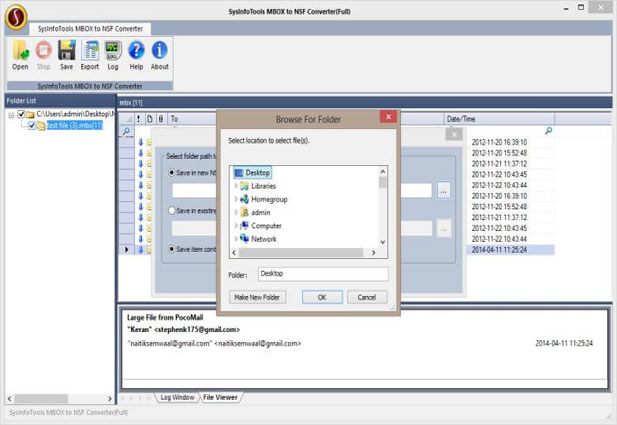This screenshot has width=617, height=425.
Task: Switch to the File Viewer tab
Action: (x=220, y=397)
